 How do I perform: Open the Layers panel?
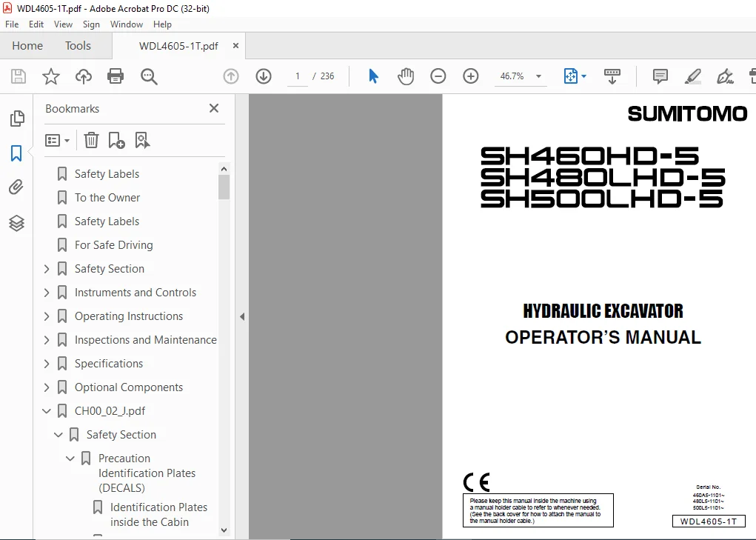[16, 223]
